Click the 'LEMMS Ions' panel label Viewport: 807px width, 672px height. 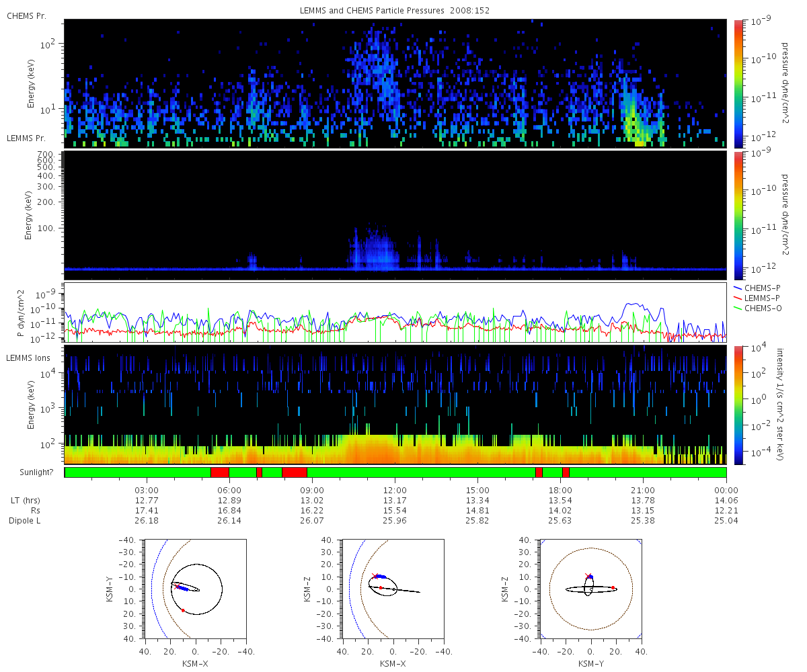click(x=29, y=357)
